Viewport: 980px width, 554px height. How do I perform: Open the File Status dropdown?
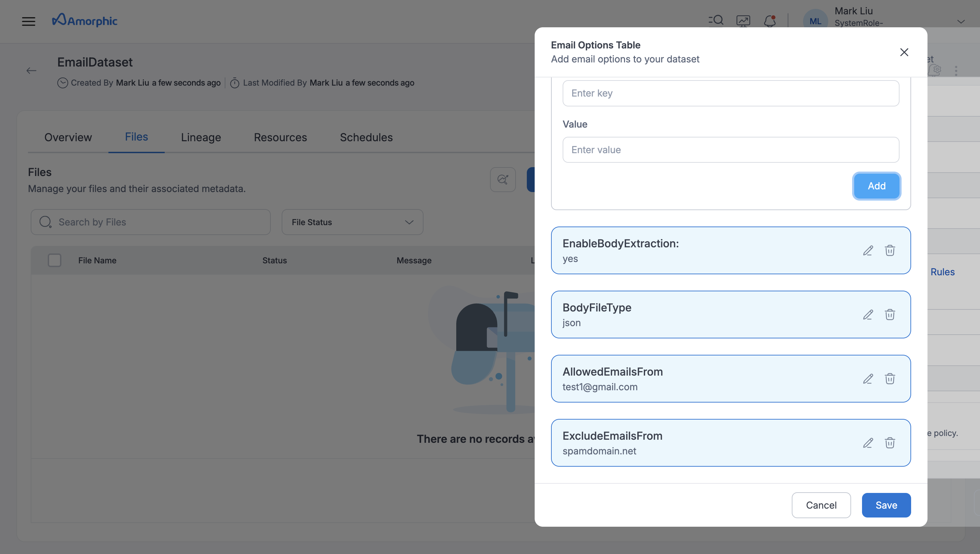tap(352, 222)
